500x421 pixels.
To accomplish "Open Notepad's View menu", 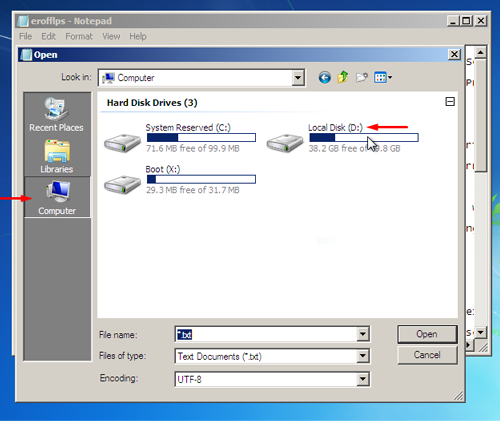I will pos(111,36).
